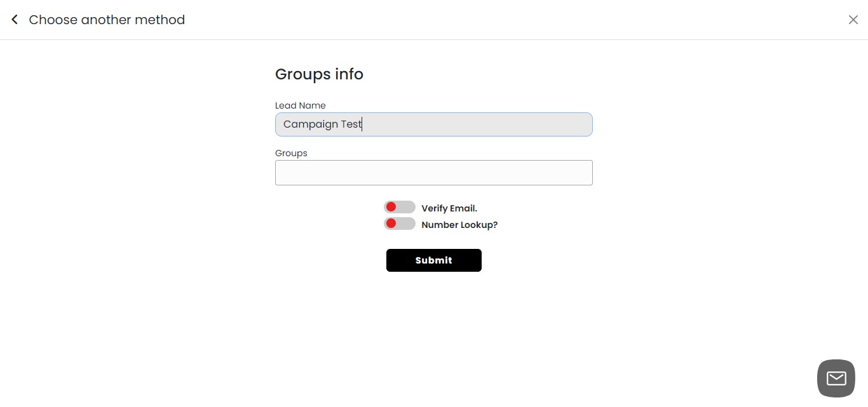The image size is (868, 407).
Task: Open the Groups selection field
Action: point(434,172)
